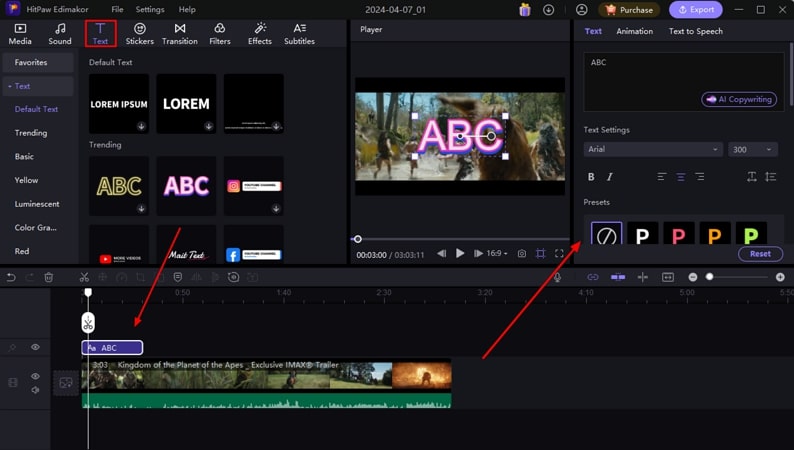Image resolution: width=794 pixels, height=450 pixels.
Task: Enter fullscreen preview
Action: tap(559, 253)
